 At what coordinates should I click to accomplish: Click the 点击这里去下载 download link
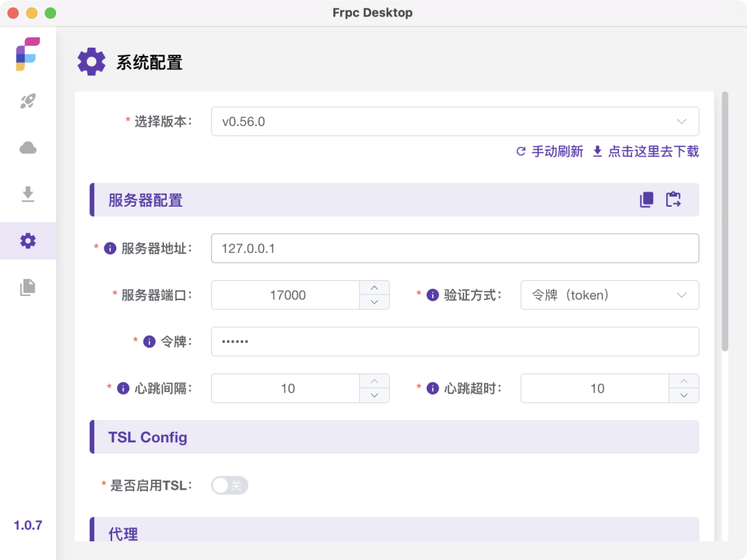pyautogui.click(x=646, y=151)
